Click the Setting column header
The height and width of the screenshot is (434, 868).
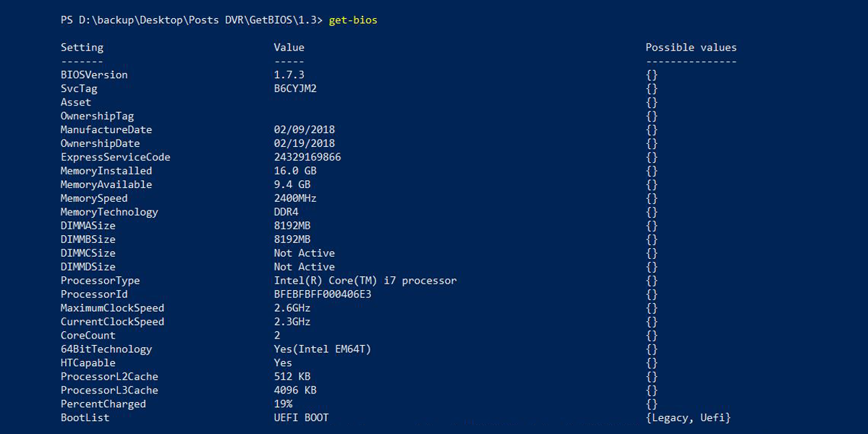click(x=82, y=48)
